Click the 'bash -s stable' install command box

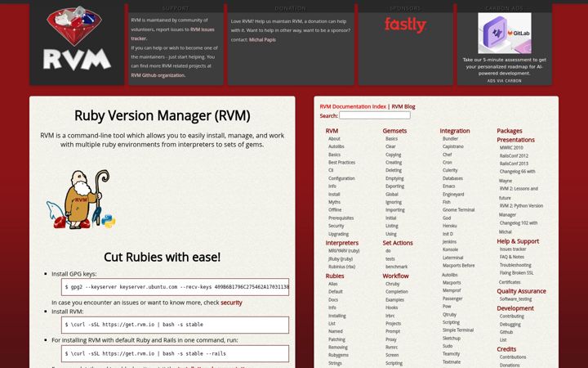175,325
